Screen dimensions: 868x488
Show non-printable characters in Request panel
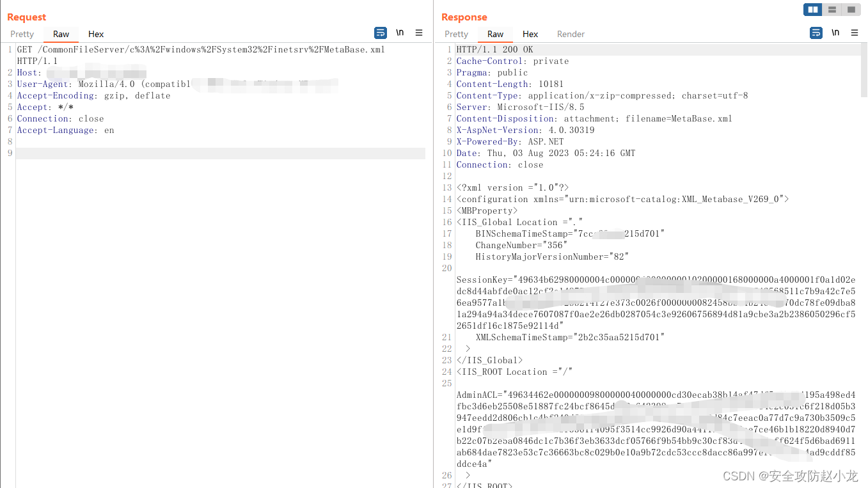400,33
